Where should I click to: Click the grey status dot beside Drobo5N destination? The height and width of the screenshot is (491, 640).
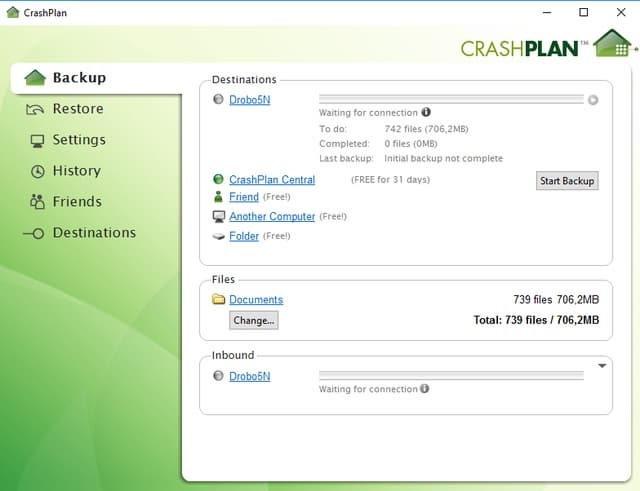[x=218, y=99]
